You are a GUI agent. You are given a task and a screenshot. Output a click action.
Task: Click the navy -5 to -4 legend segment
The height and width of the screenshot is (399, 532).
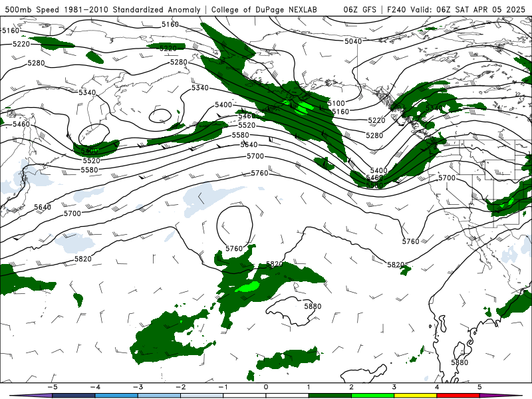pyautogui.click(x=74, y=396)
